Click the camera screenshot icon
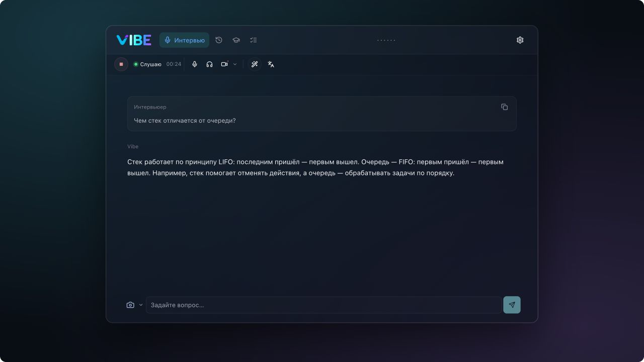 (x=130, y=305)
